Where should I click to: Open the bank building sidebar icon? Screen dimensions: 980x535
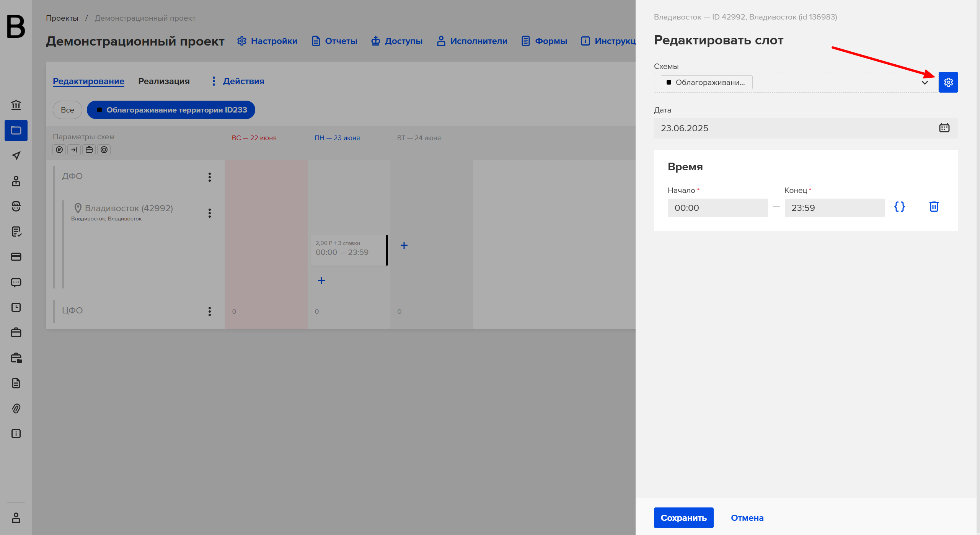click(x=16, y=105)
